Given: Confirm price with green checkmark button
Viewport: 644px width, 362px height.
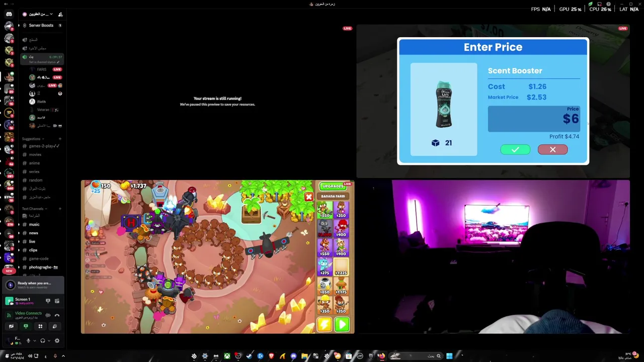Looking at the screenshot, I should click(x=515, y=149).
